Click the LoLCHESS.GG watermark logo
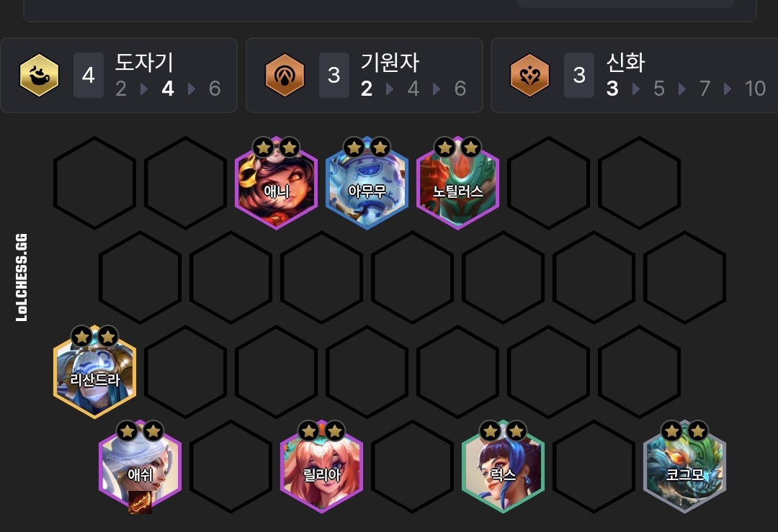The width and height of the screenshot is (778, 532). pyautogui.click(x=22, y=278)
